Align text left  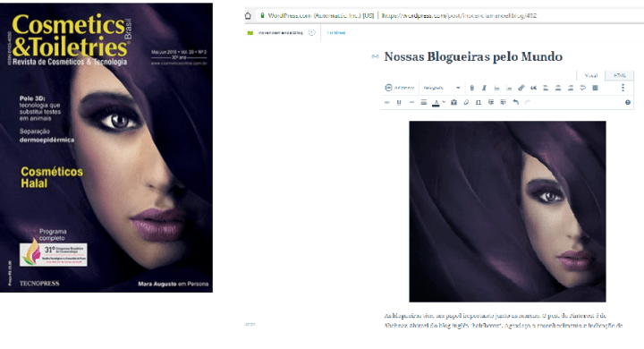click(x=546, y=88)
